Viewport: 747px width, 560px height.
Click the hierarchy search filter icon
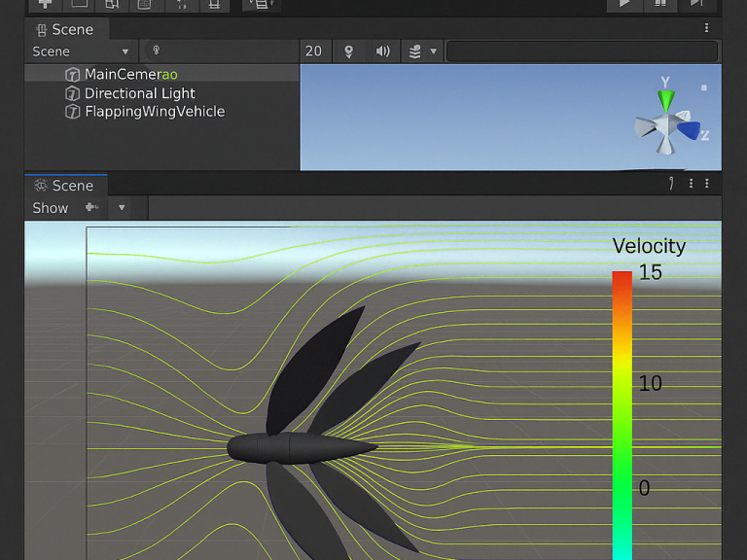point(157,51)
